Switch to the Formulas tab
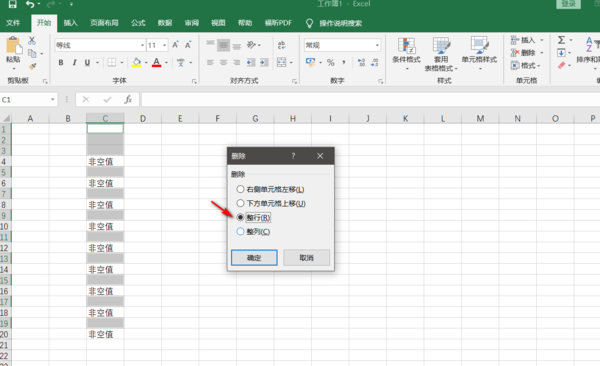Image resolution: width=600 pixels, height=366 pixels. pos(138,23)
